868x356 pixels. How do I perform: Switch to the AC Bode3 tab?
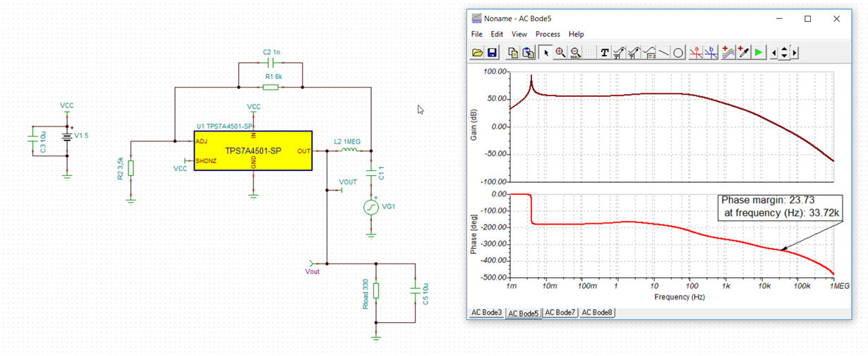tap(487, 312)
